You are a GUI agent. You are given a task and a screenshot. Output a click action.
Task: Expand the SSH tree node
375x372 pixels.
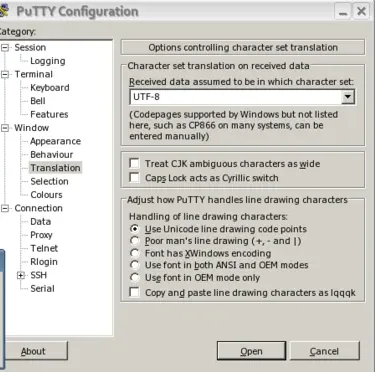(x=21, y=275)
